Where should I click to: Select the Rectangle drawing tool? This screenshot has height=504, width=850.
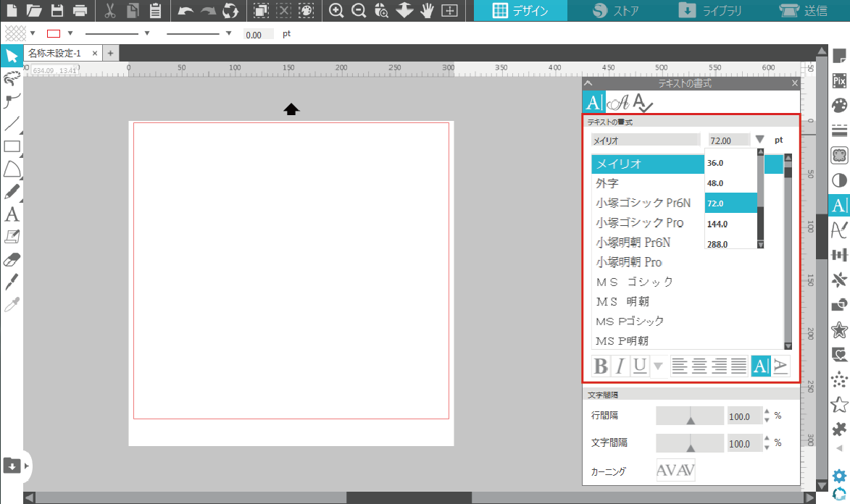click(12, 146)
